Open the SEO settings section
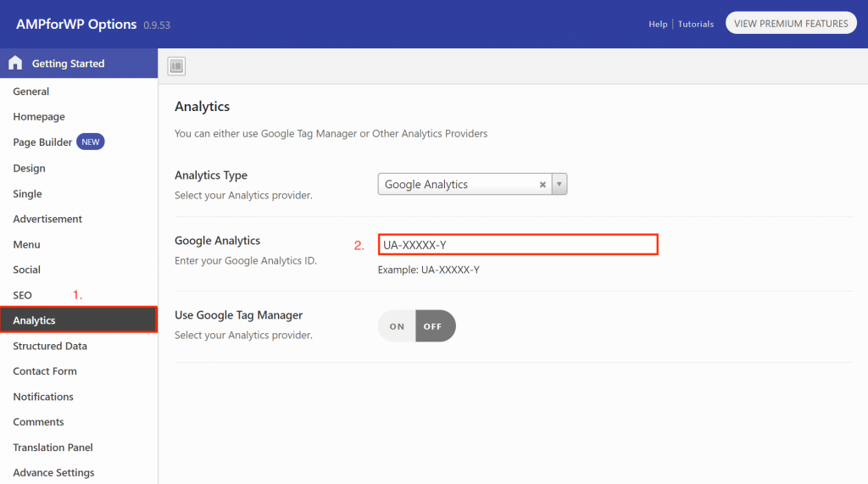The width and height of the screenshot is (868, 484). point(22,295)
